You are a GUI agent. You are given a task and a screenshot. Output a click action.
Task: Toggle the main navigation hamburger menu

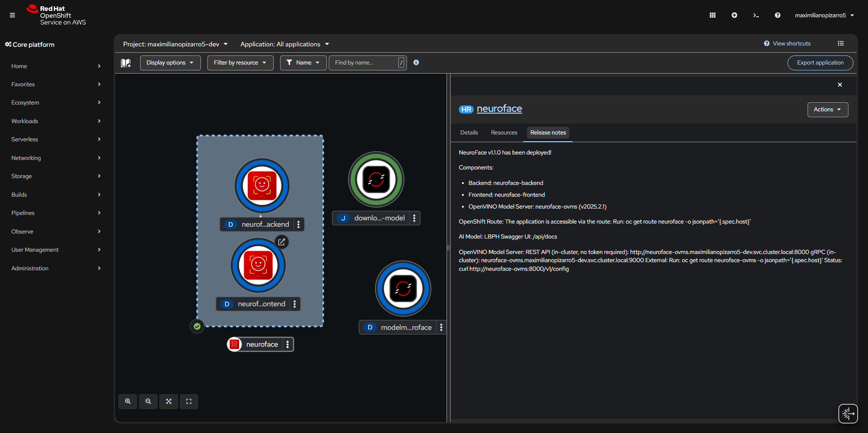[12, 15]
